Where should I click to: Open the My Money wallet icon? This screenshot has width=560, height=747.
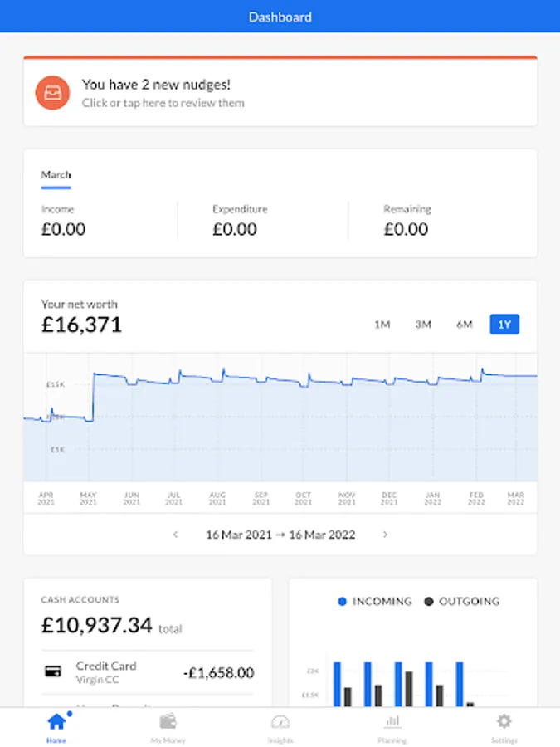click(168, 721)
